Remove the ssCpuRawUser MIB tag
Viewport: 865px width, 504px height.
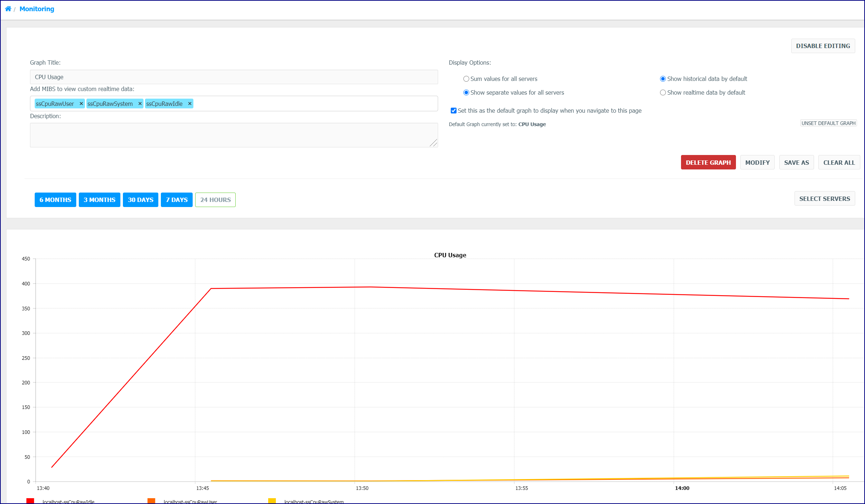[81, 104]
